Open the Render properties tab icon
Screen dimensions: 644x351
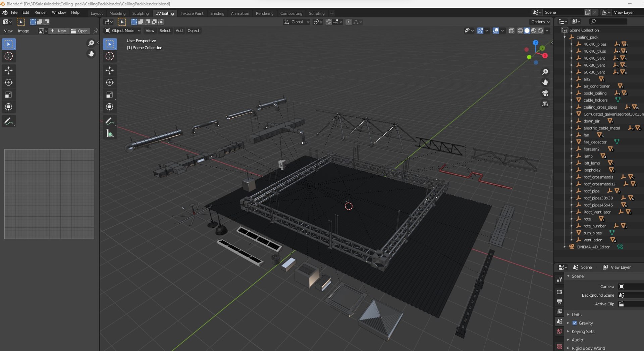click(x=559, y=292)
